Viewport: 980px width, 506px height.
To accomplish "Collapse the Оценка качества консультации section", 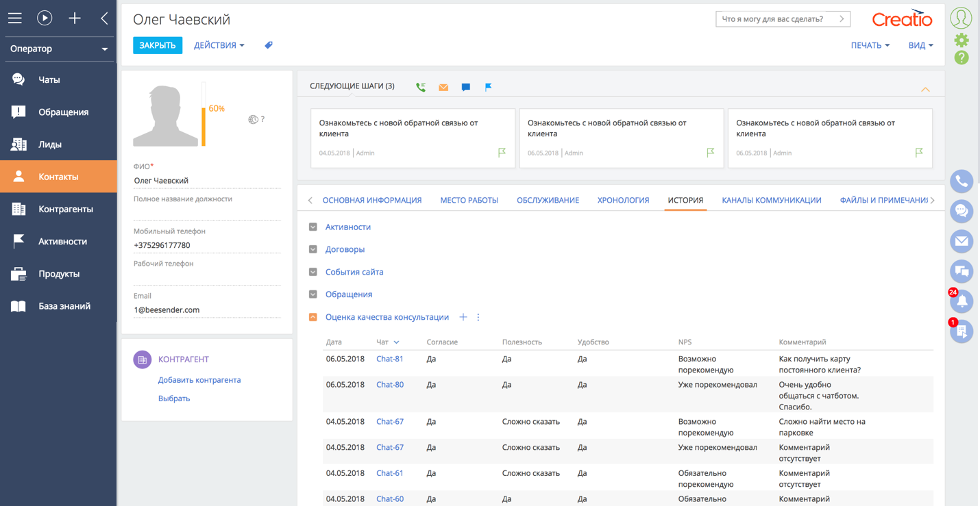I will click(x=313, y=317).
